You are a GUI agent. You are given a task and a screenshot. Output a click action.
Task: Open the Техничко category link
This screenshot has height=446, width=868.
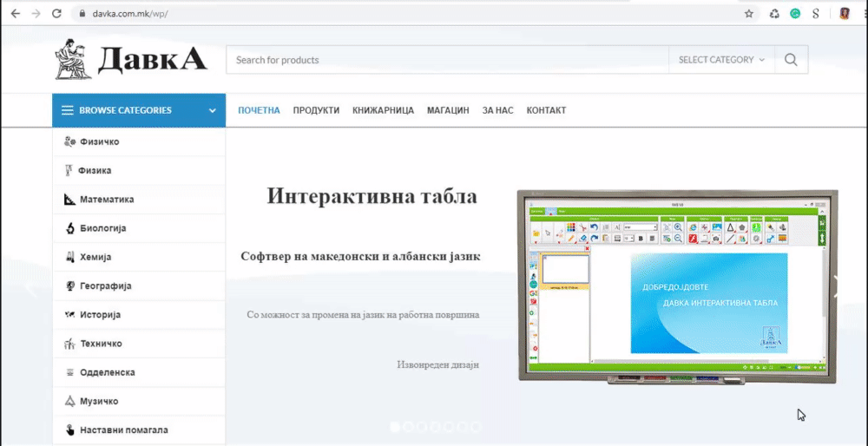tap(102, 344)
